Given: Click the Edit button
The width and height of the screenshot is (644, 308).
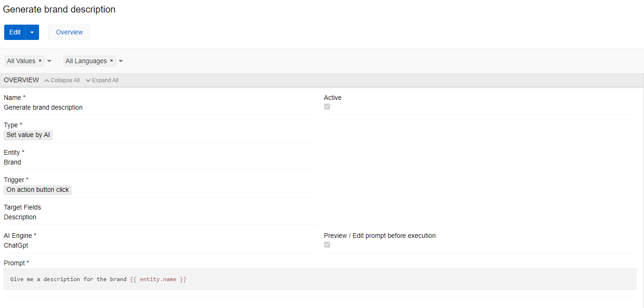Looking at the screenshot, I should (15, 33).
